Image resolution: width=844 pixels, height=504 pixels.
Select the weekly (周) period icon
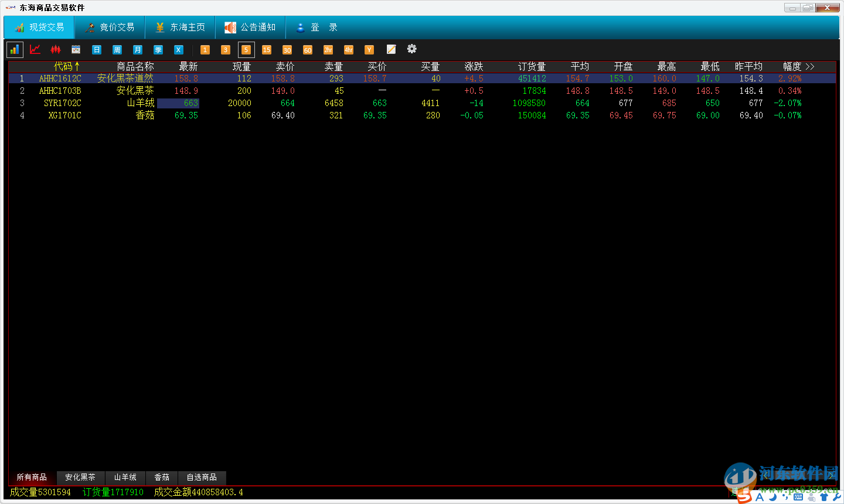[x=117, y=50]
